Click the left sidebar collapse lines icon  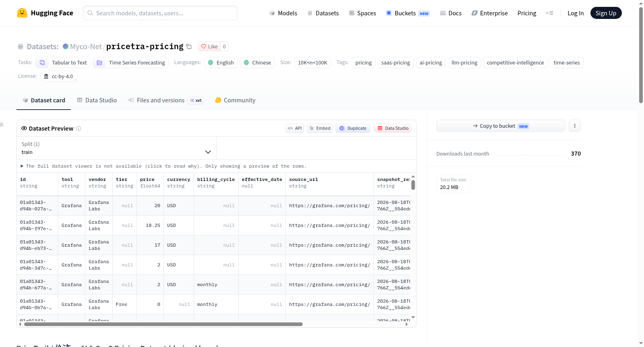[2, 125]
